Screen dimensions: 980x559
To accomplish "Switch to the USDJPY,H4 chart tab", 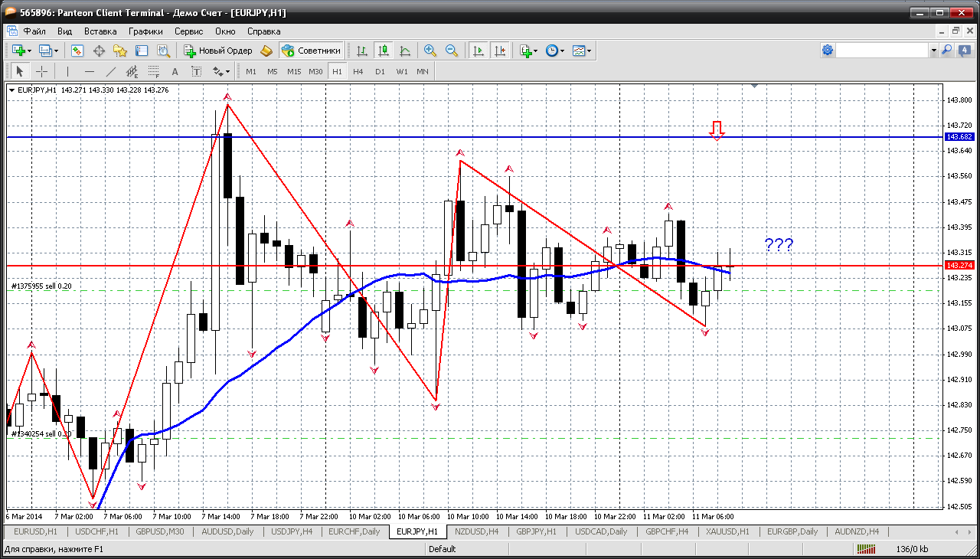I will point(292,531).
